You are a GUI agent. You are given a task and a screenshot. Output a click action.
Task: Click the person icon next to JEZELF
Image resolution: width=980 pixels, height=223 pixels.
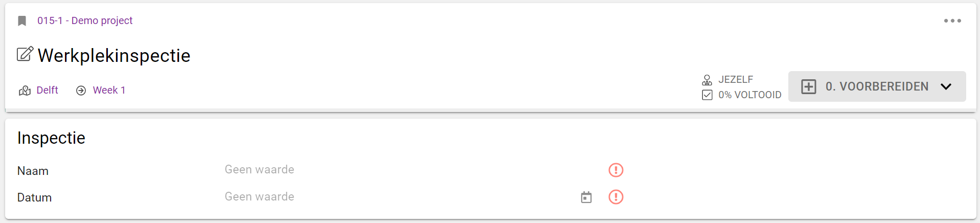tap(707, 80)
